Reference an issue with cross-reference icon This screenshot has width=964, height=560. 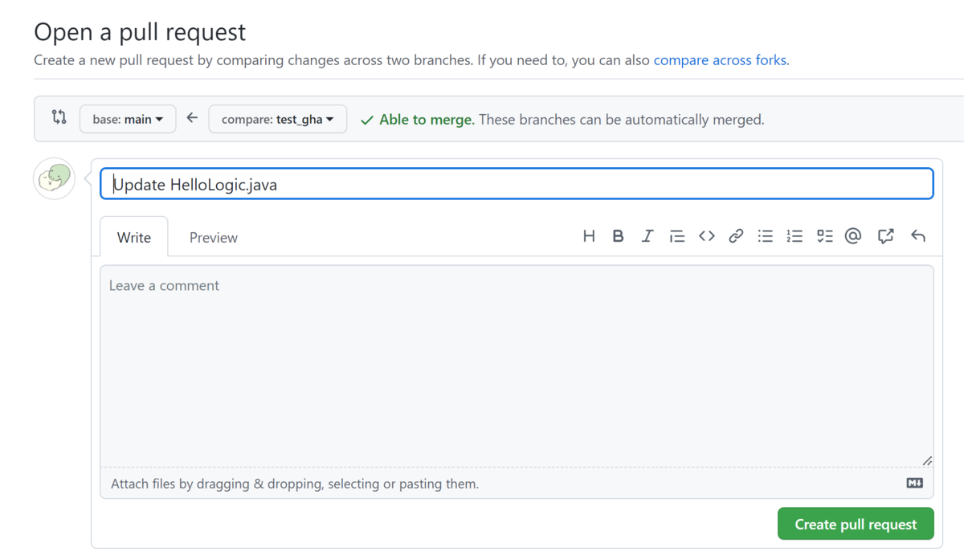tap(885, 235)
